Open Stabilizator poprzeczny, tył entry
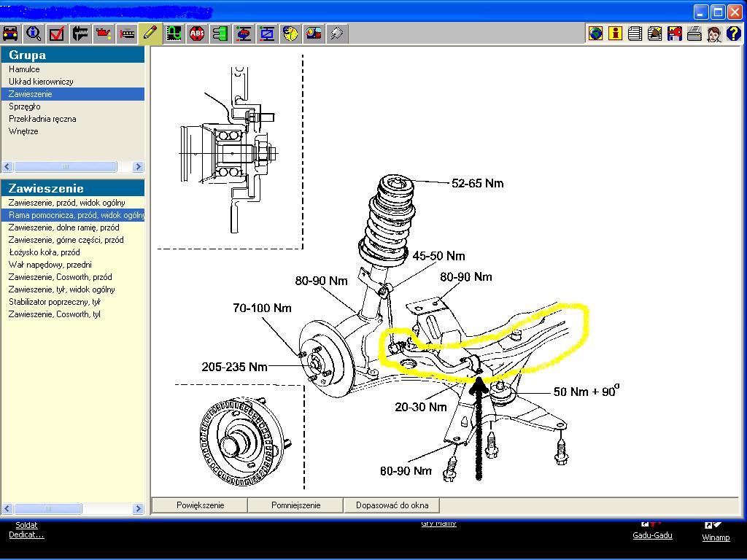Image resolution: width=747 pixels, height=560 pixels. click(x=54, y=302)
